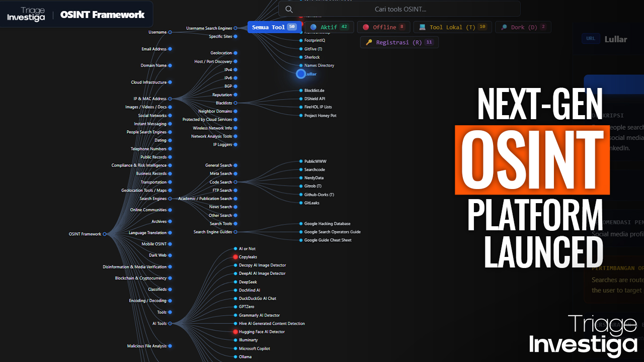Open Blockchain & Cryptocurrency category
Image resolution: width=644 pixels, height=362 pixels.
point(140,278)
